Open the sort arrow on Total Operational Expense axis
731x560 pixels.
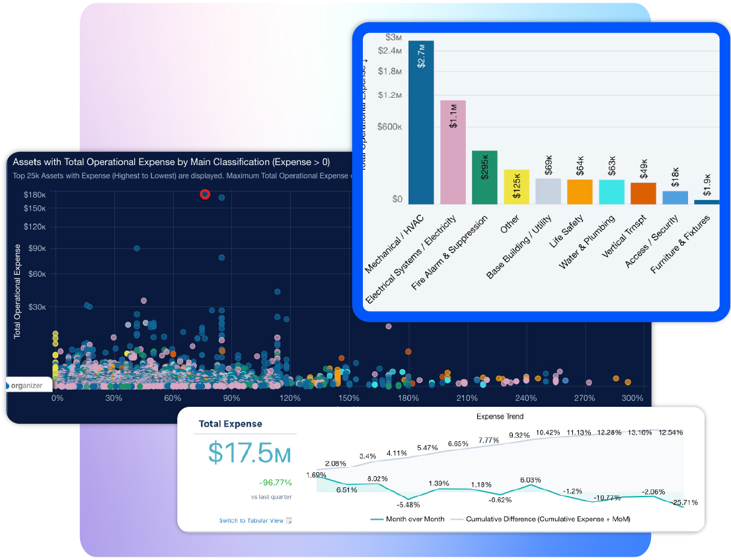point(365,61)
